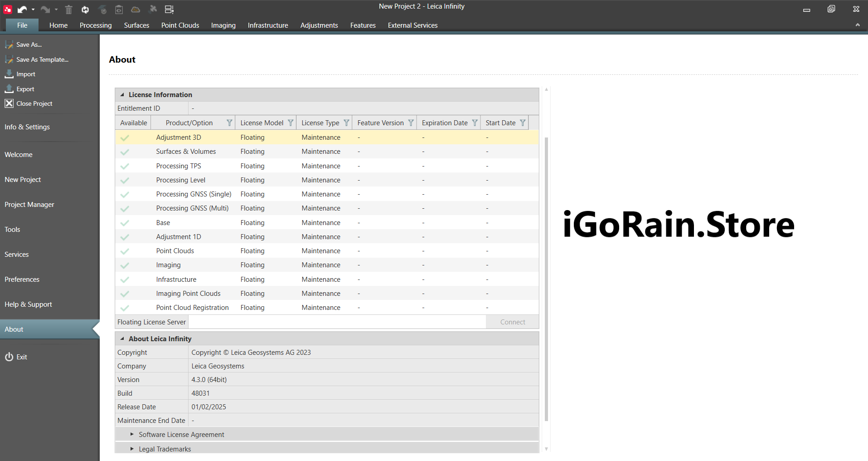Click the refresh/sync icon in title toolbar
868x461 pixels.
pyautogui.click(x=85, y=10)
